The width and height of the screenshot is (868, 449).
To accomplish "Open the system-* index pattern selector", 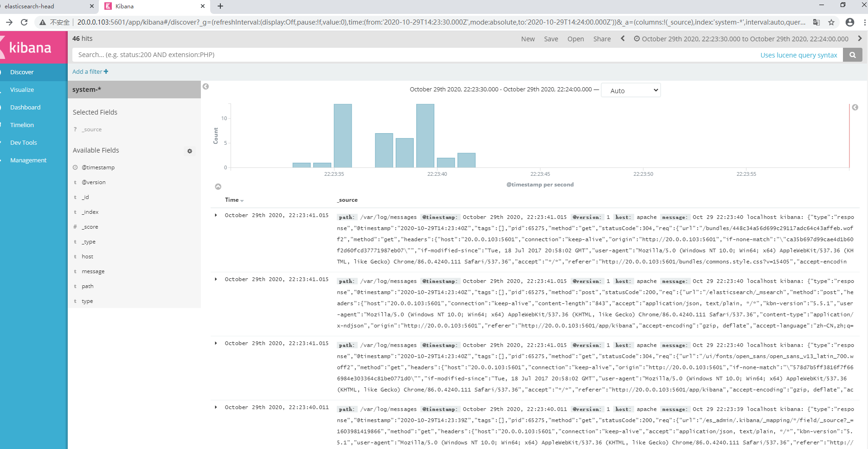I will click(134, 90).
